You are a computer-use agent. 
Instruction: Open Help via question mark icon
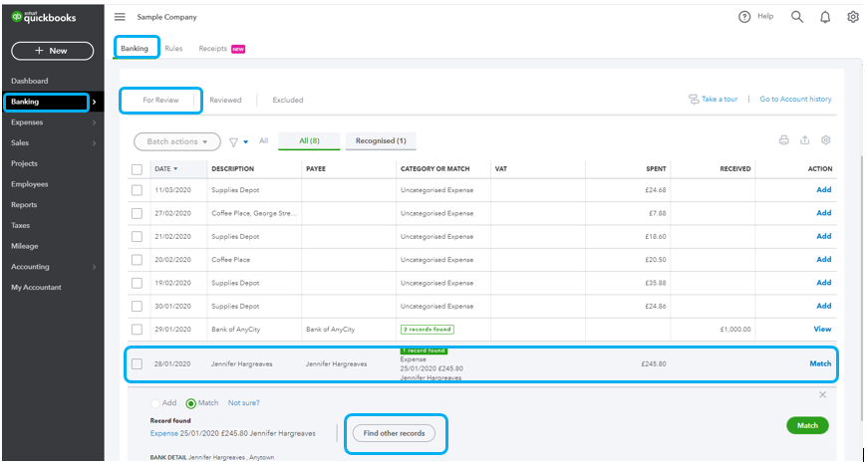744,17
